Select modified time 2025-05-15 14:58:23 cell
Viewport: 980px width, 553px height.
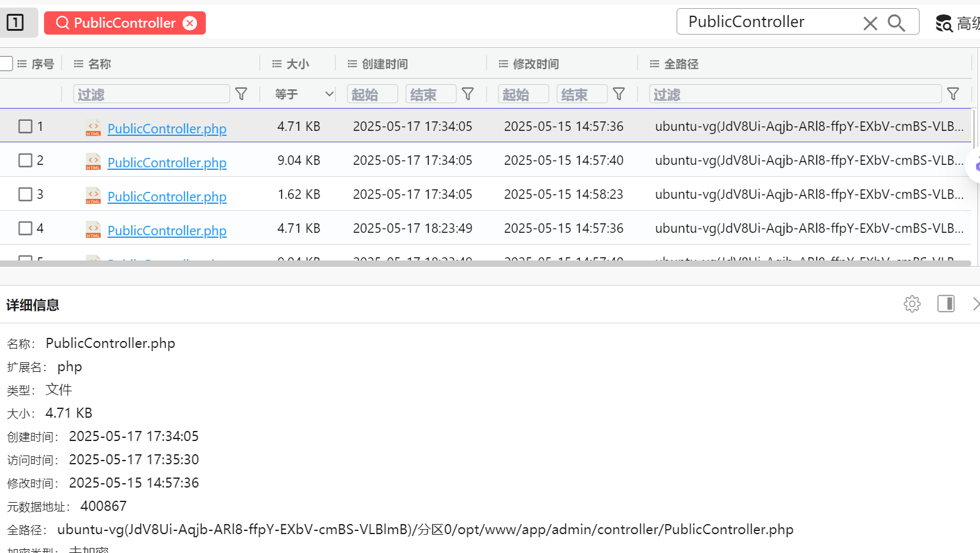pyautogui.click(x=564, y=194)
